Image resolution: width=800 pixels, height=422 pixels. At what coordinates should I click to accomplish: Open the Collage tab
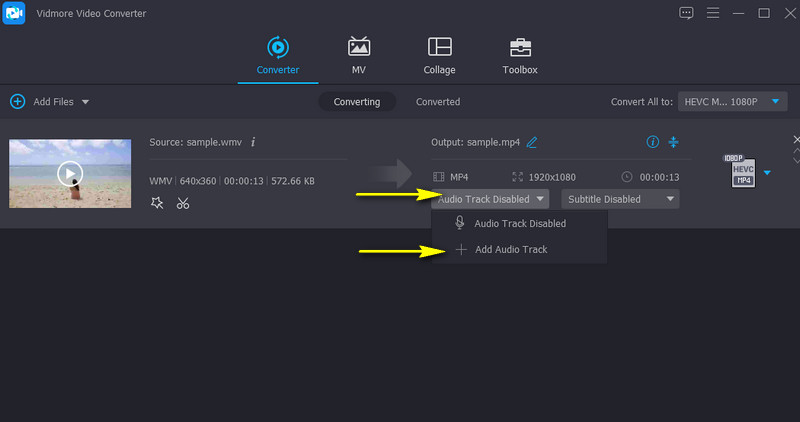pyautogui.click(x=439, y=56)
